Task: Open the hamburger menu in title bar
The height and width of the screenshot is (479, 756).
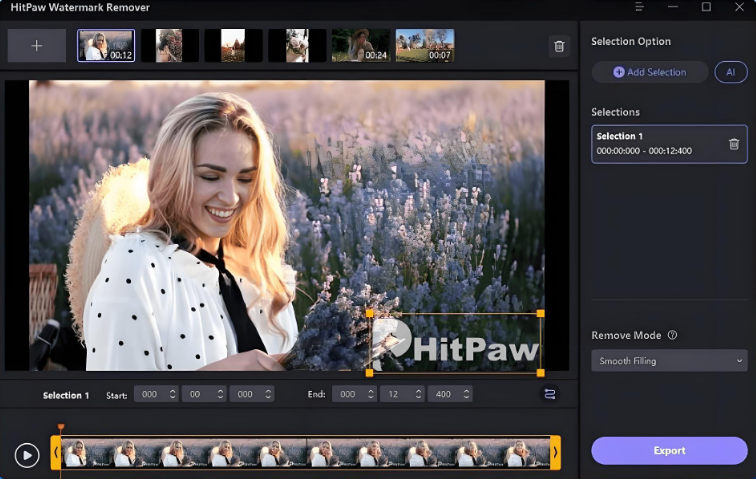Action: tap(640, 8)
